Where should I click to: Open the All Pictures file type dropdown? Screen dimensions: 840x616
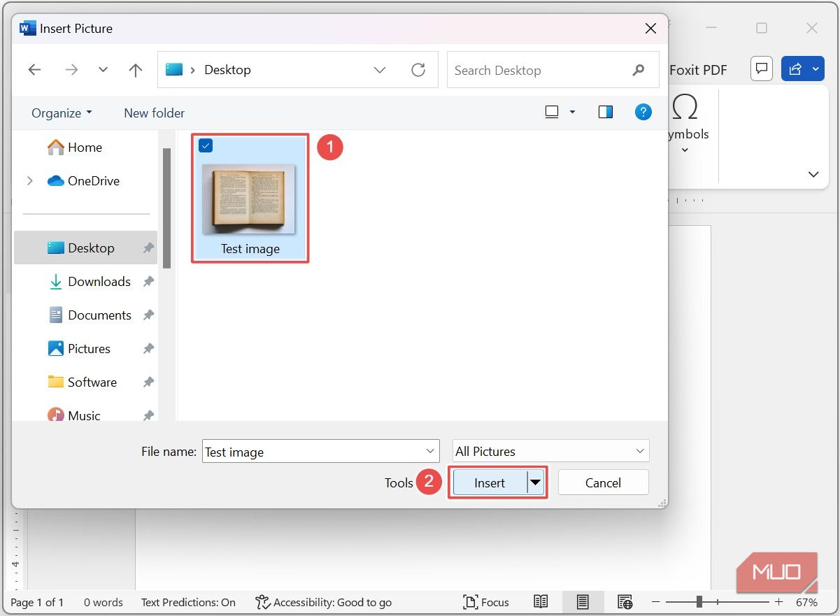[551, 452]
